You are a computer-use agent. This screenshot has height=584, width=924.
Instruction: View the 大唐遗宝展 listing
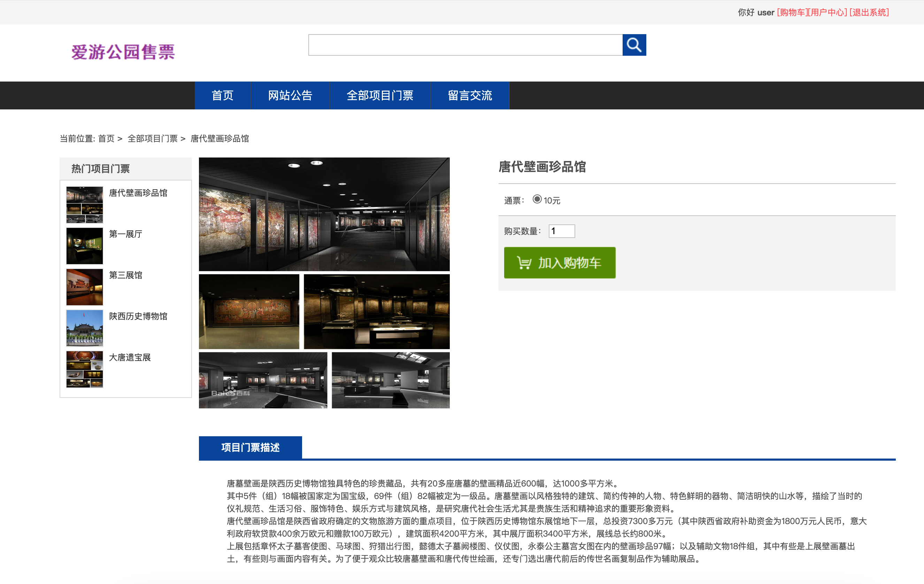129,358
